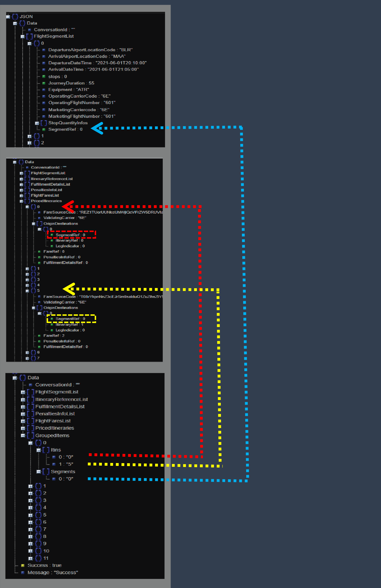Click blue icon beside ArrivalDateTime
The height and width of the screenshot is (588, 381).
pyautogui.click(x=44, y=70)
